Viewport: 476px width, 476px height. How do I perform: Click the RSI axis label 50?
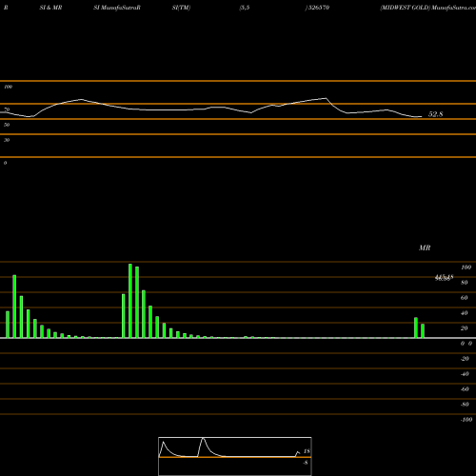[x=7, y=125]
